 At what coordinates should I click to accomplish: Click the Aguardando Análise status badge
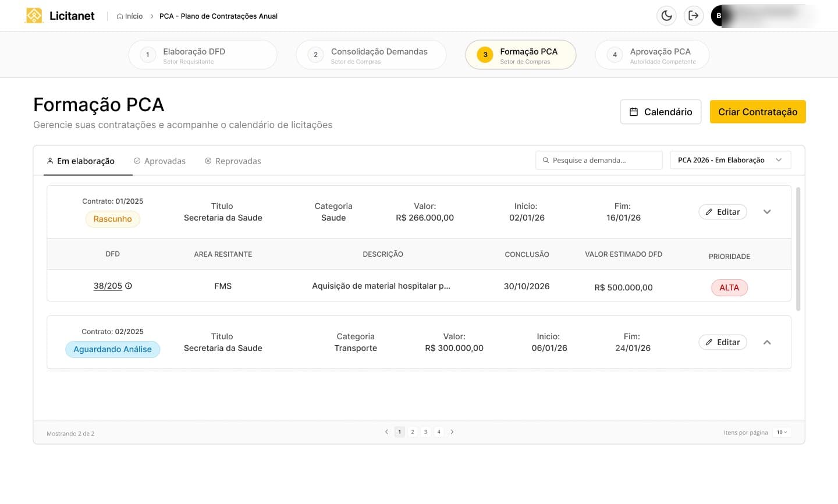(x=112, y=349)
